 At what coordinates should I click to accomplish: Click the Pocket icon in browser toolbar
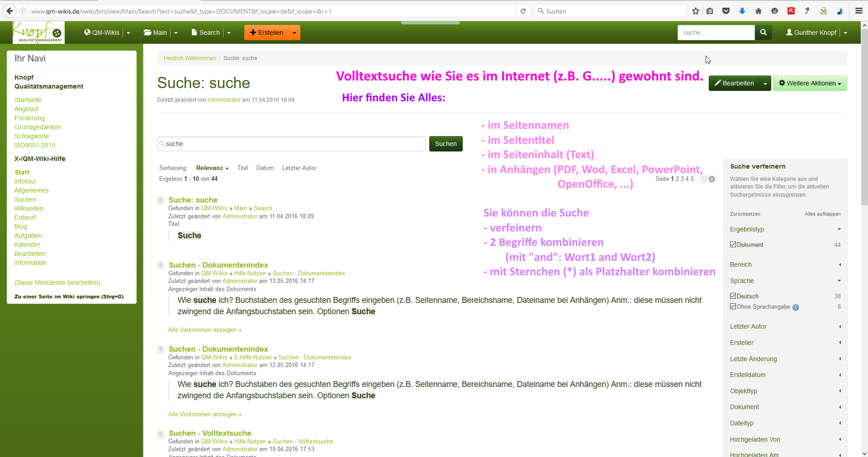726,11
